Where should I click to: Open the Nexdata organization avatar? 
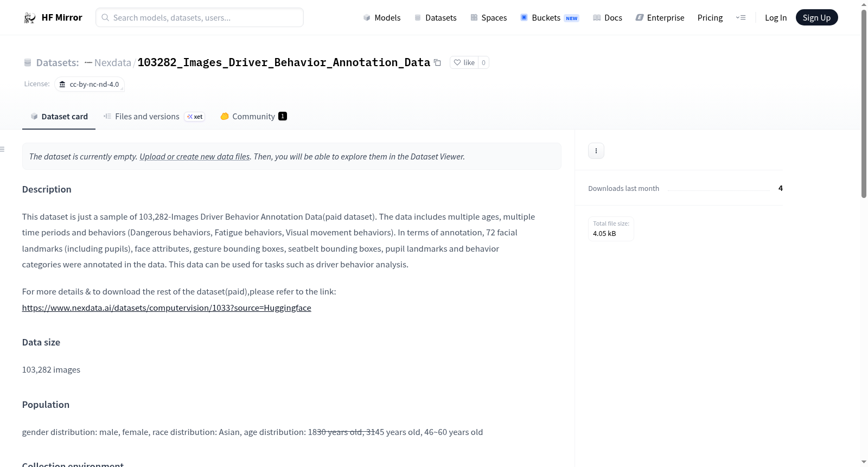coord(88,62)
